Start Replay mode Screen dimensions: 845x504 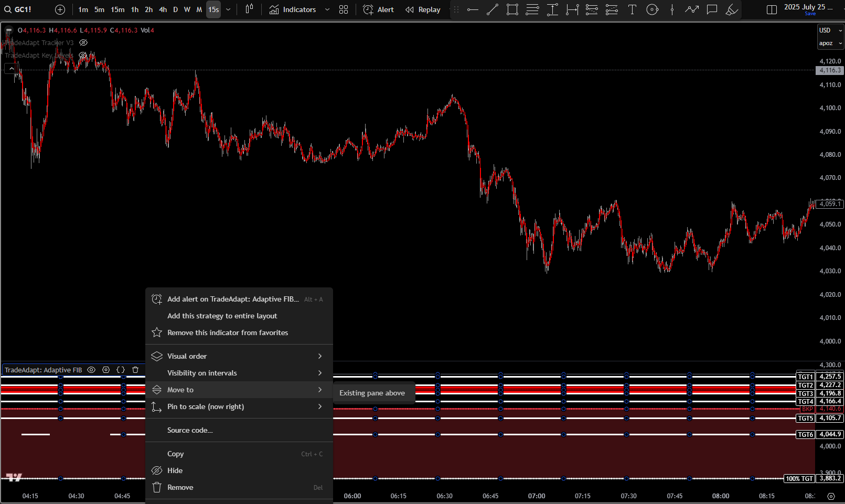click(423, 9)
